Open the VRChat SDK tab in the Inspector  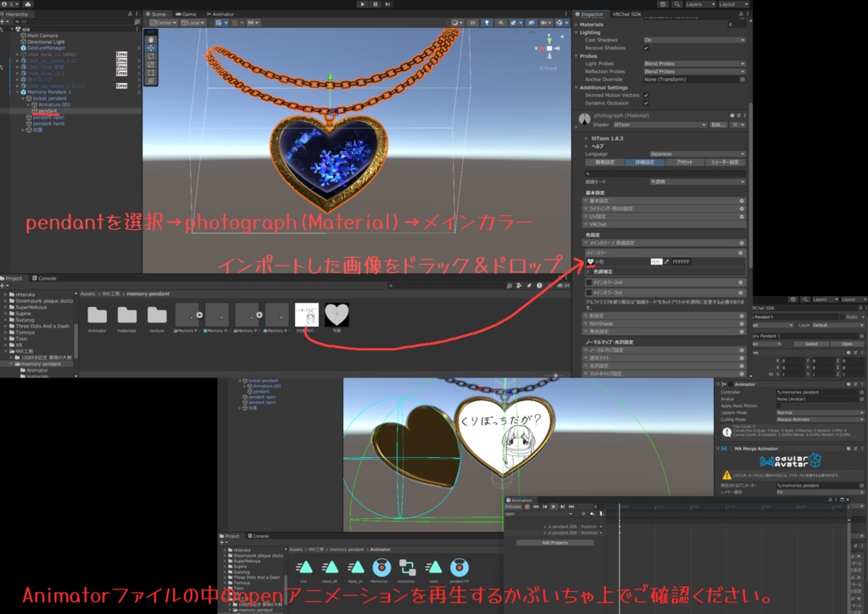tap(627, 14)
